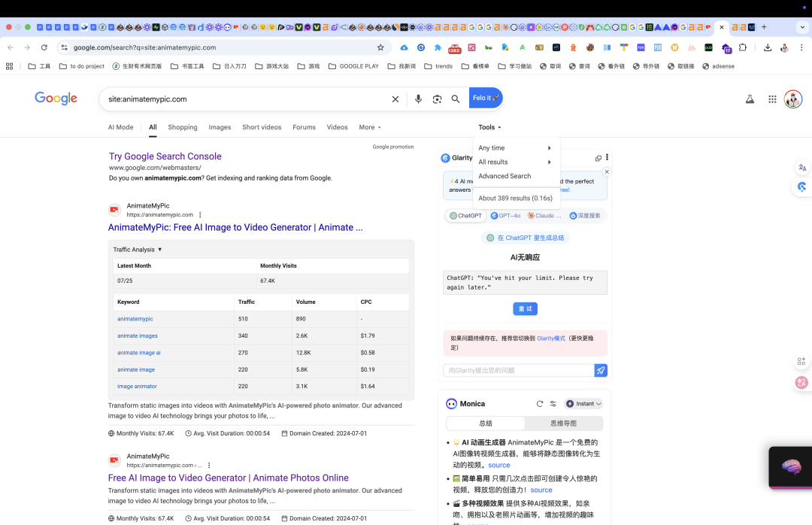Open Search Labs flask icon
812x525 pixels.
750,99
